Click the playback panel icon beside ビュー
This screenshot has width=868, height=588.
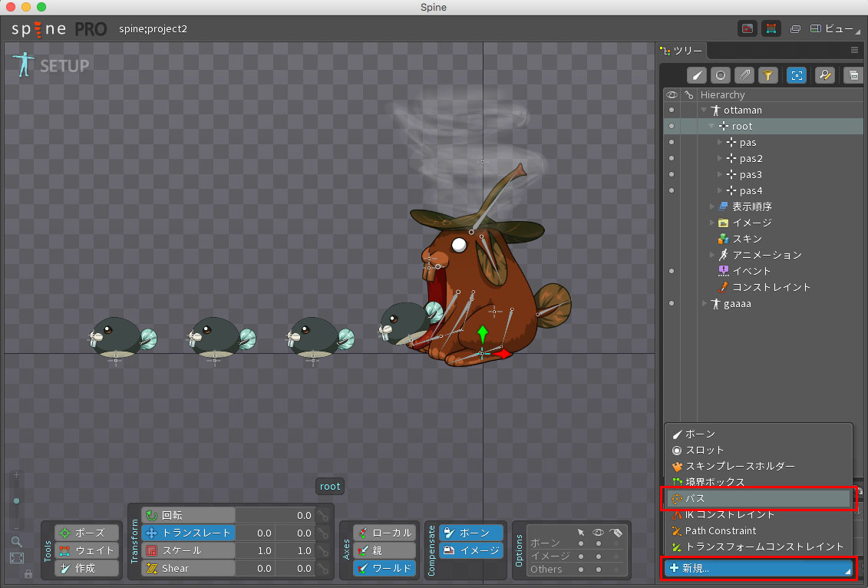(795, 29)
